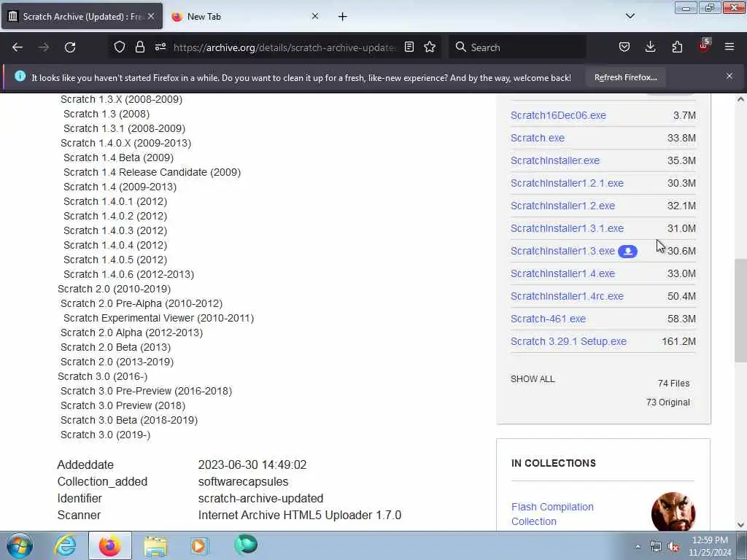Viewport: 747px width, 560px height.
Task: Open File Explorer from the taskbar
Action: pos(155,546)
